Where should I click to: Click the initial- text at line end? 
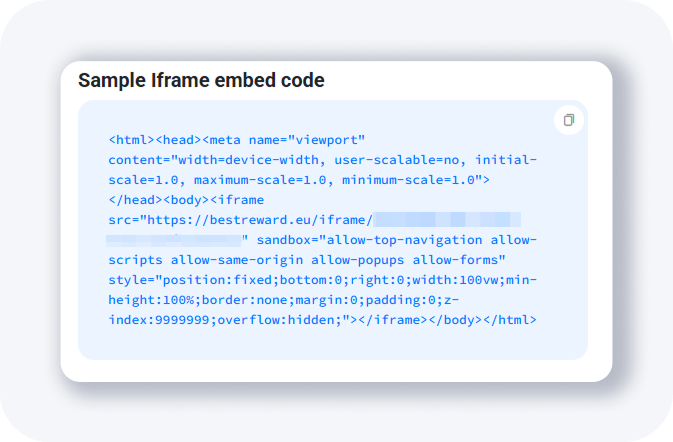(509, 159)
